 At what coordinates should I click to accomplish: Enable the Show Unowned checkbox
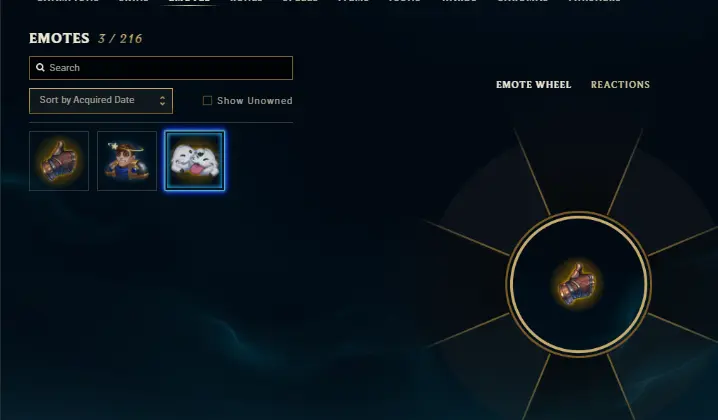click(207, 100)
